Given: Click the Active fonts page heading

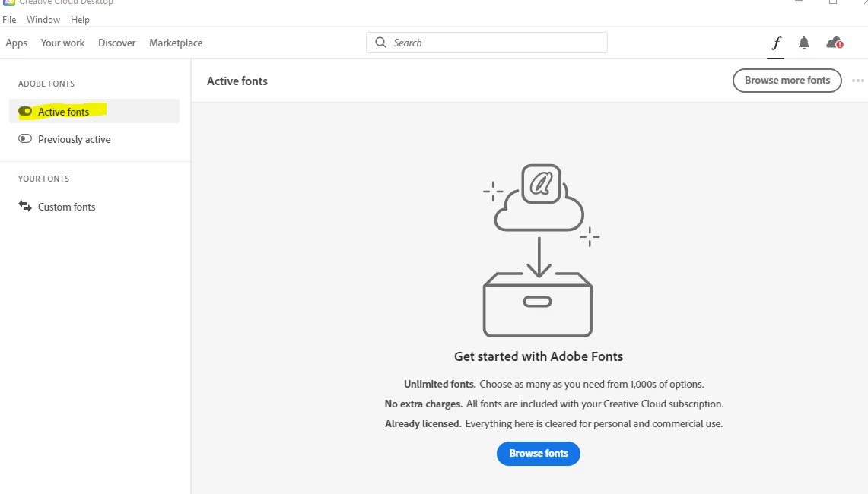Looking at the screenshot, I should pyautogui.click(x=237, y=81).
